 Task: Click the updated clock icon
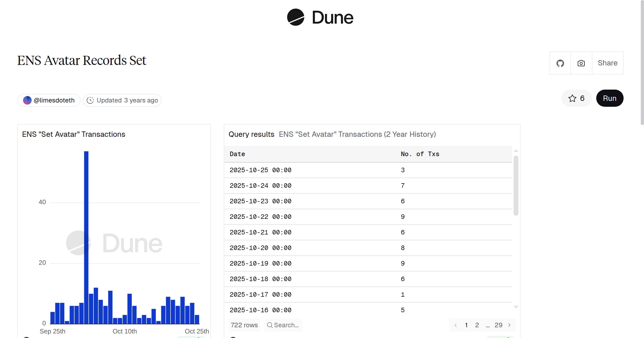coord(90,100)
